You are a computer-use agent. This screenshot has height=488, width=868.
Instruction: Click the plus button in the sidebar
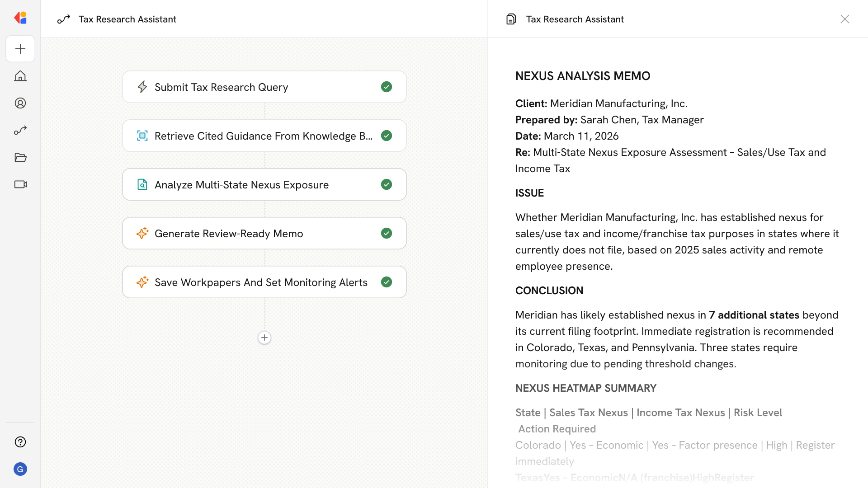pos(20,49)
